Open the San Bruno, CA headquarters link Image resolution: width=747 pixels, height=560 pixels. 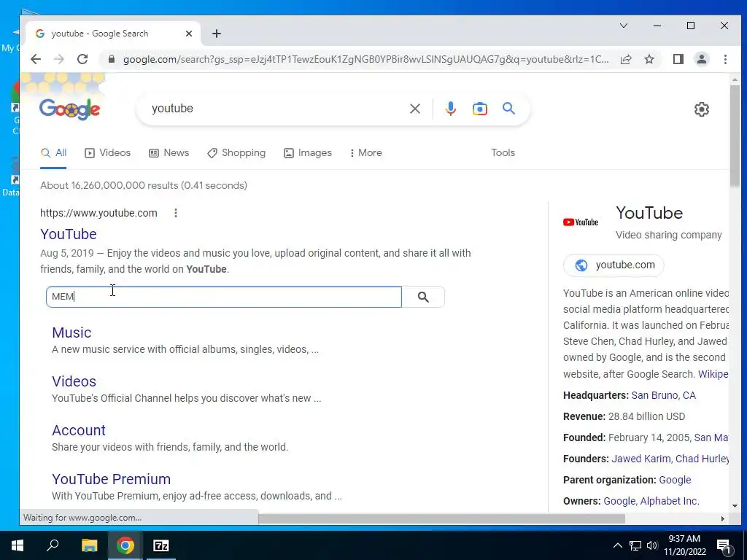tap(664, 395)
